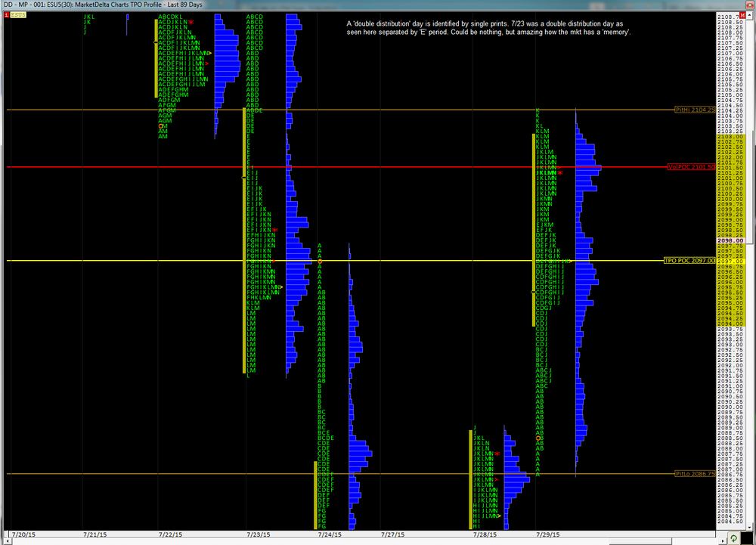
Task: Click the red chart number 1 icon
Action: coord(6,15)
